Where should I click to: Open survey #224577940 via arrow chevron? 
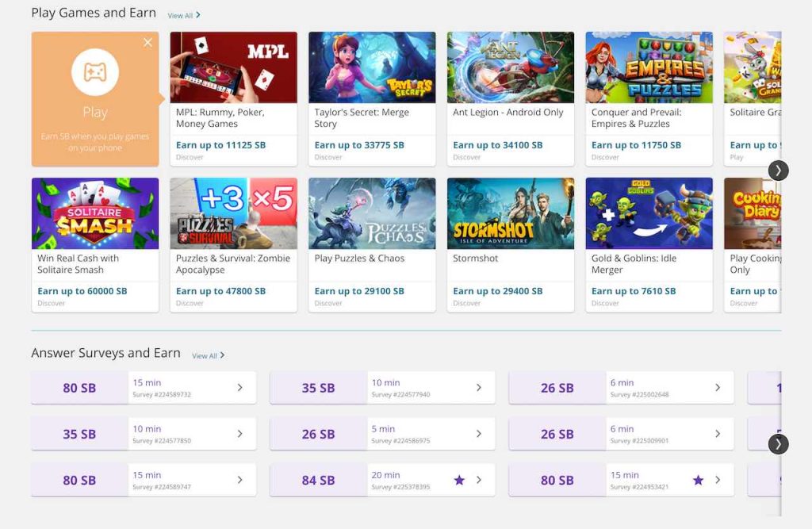click(479, 388)
